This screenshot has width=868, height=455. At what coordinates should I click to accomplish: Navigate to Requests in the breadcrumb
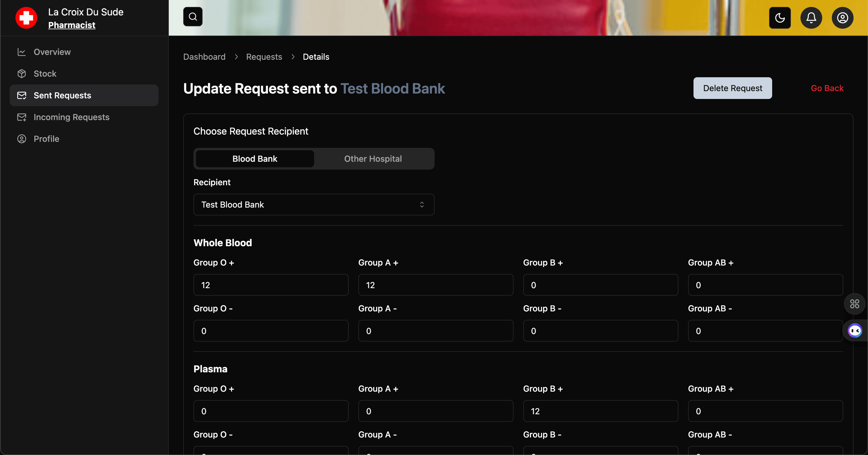pyautogui.click(x=264, y=57)
